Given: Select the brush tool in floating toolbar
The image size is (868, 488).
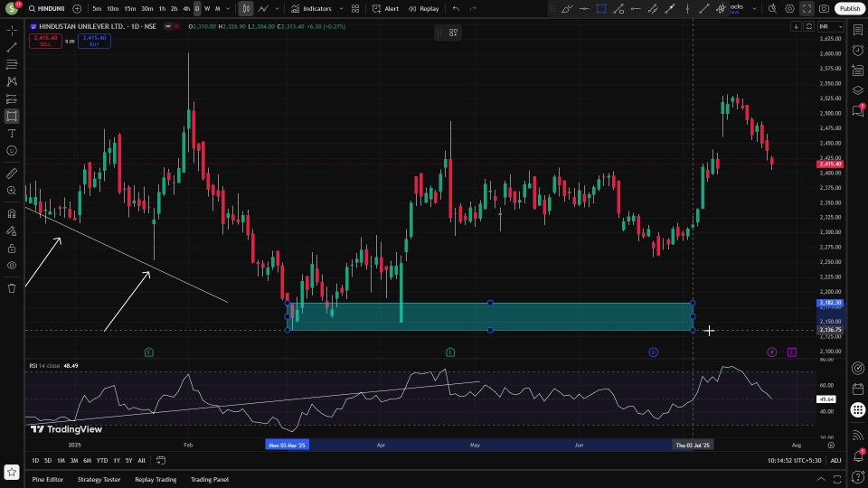Looking at the screenshot, I should (x=567, y=9).
